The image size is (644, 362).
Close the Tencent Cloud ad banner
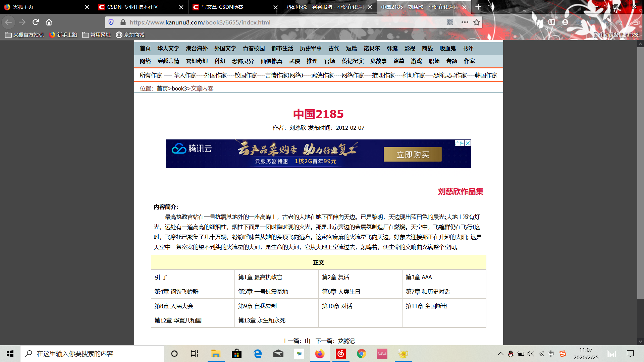pyautogui.click(x=468, y=143)
